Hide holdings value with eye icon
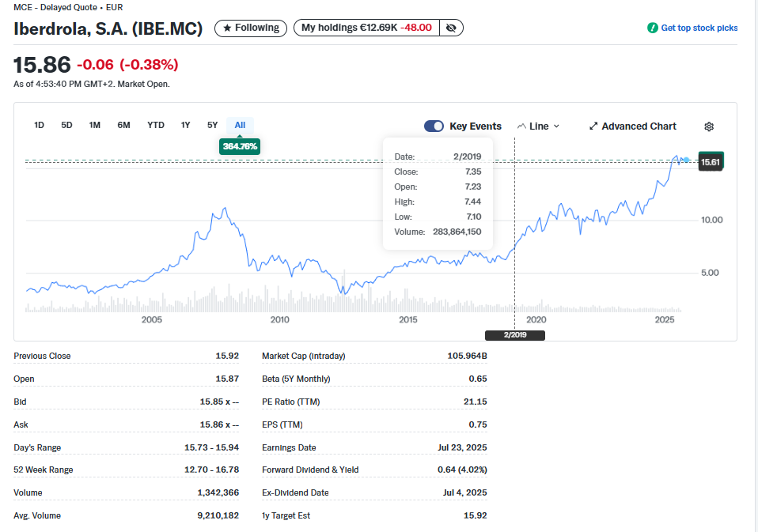 pos(451,28)
